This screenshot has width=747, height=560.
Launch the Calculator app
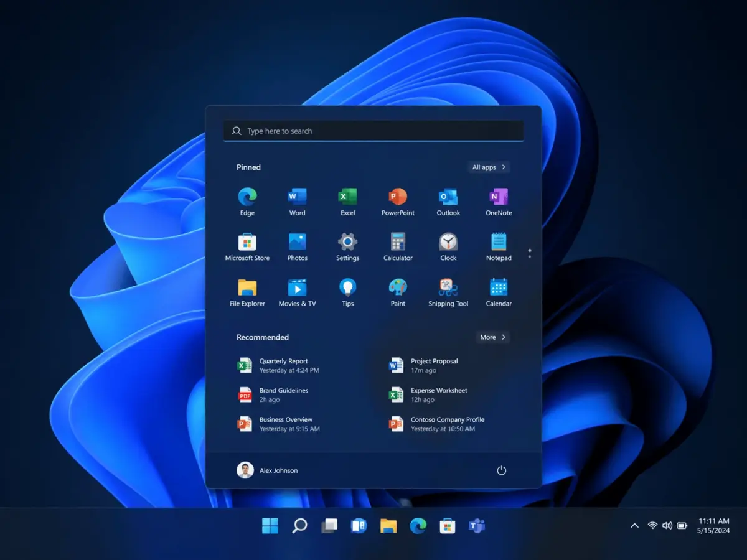click(x=398, y=248)
